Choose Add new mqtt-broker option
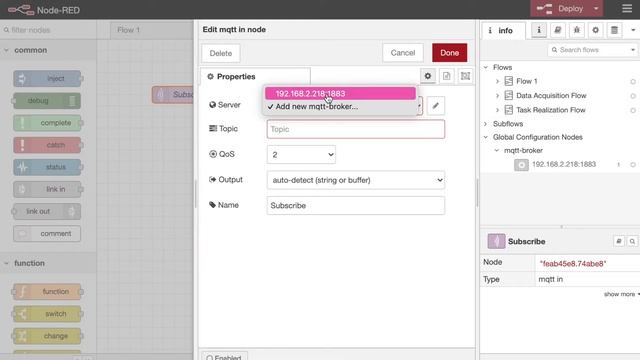 [x=340, y=107]
